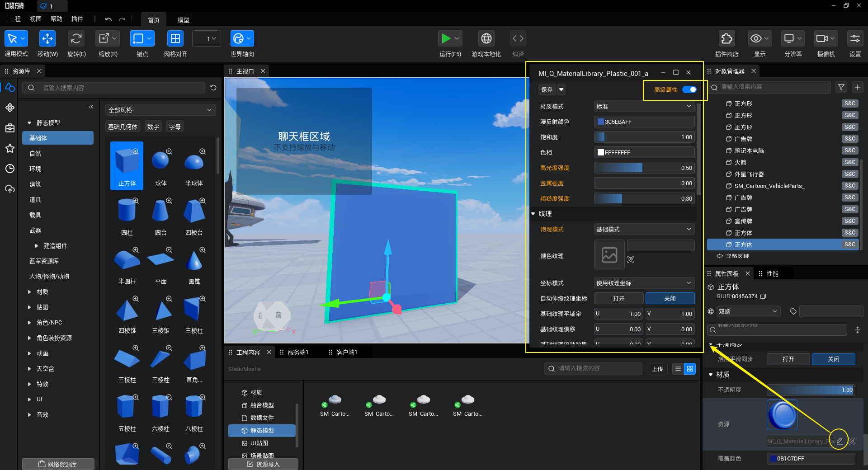Collapse the 静态模型 tree node
Image resolution: width=868 pixels, height=470 pixels.
click(x=29, y=123)
